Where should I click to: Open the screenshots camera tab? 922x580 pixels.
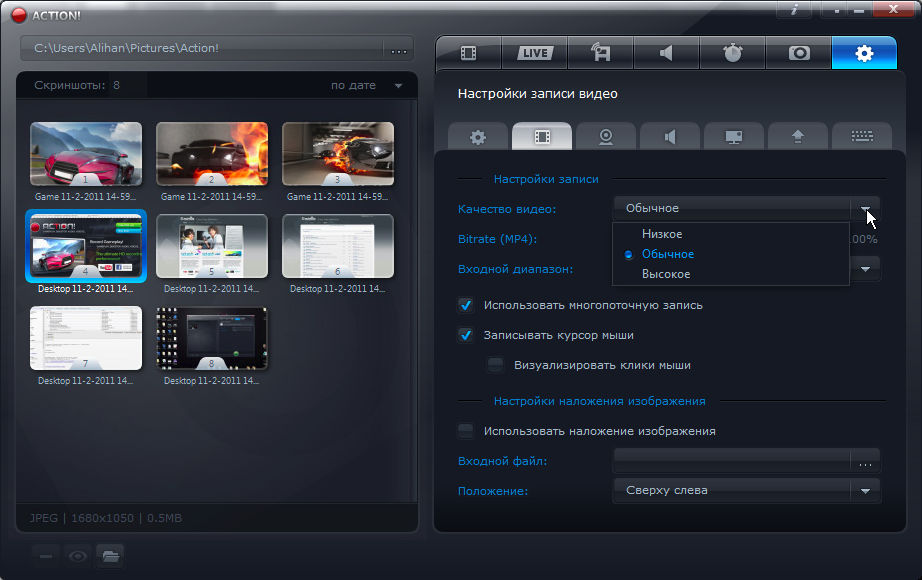point(798,53)
